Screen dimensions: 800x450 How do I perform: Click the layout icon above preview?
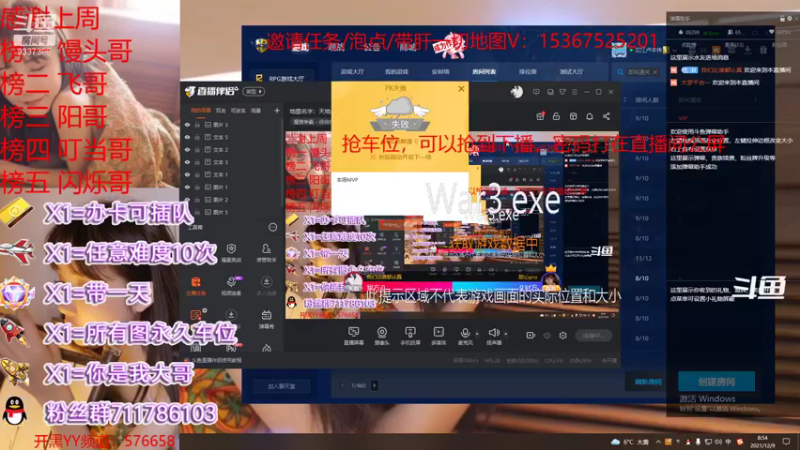tap(573, 116)
